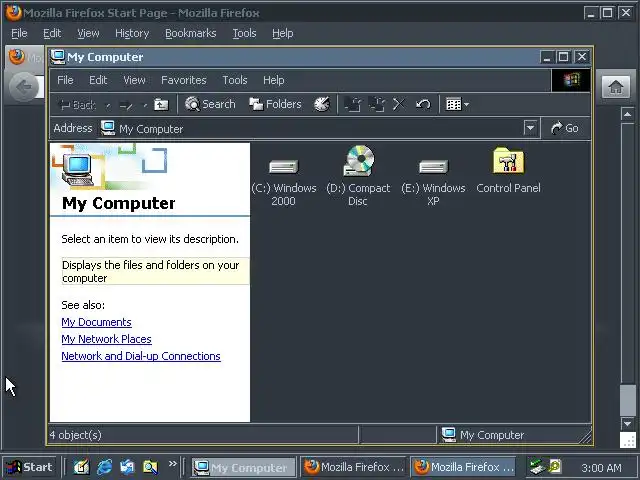Click the Copy To toolbar icon
The width and height of the screenshot is (640, 480).
(x=376, y=104)
